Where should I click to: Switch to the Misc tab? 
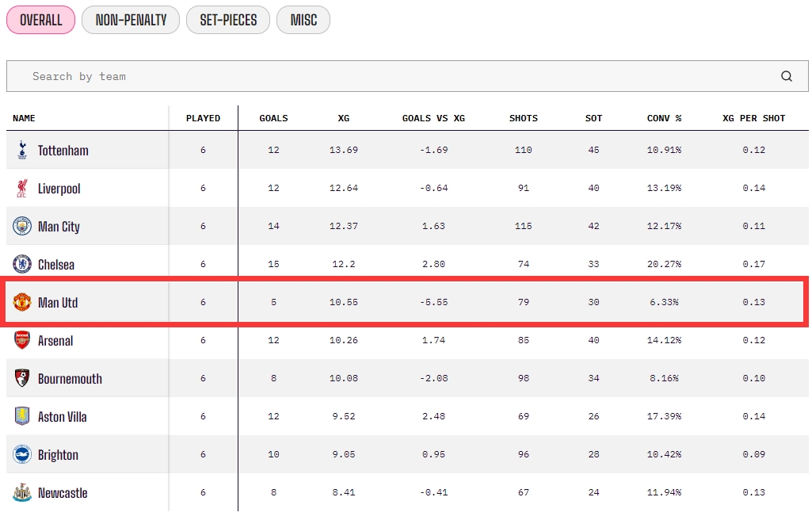tap(303, 20)
